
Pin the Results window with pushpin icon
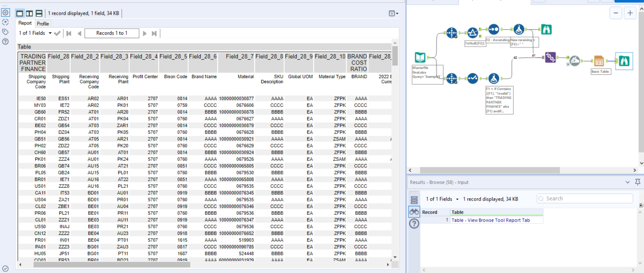click(x=637, y=182)
